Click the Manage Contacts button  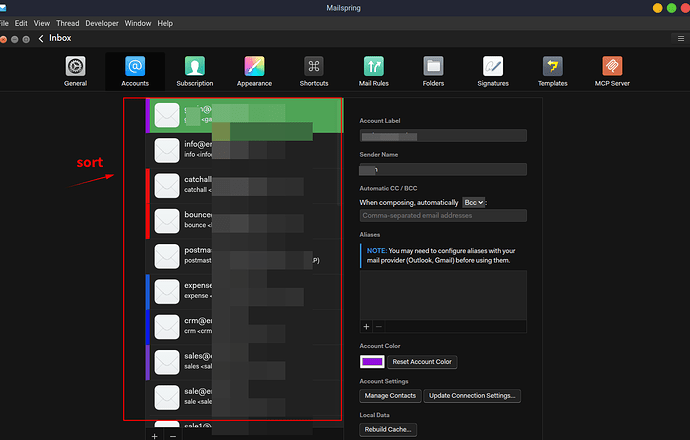(390, 396)
